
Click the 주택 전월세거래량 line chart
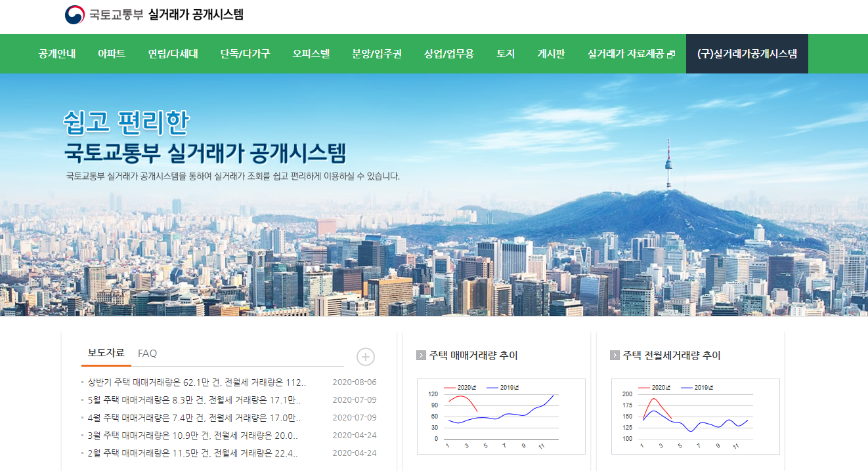point(695,416)
